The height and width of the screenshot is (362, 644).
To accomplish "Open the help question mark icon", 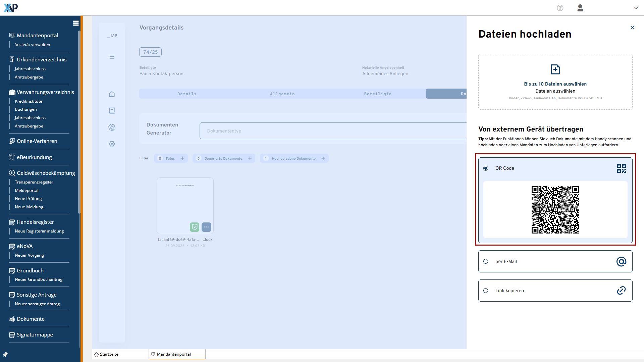I will (x=560, y=8).
